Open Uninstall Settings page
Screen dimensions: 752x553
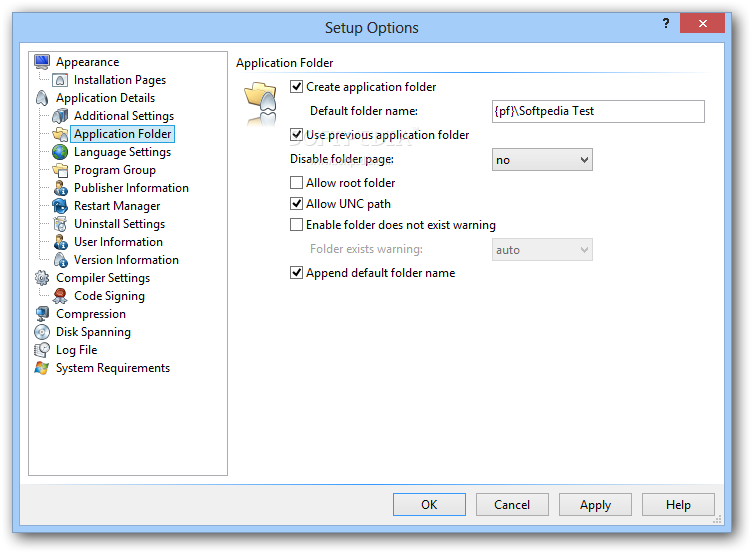(x=119, y=224)
